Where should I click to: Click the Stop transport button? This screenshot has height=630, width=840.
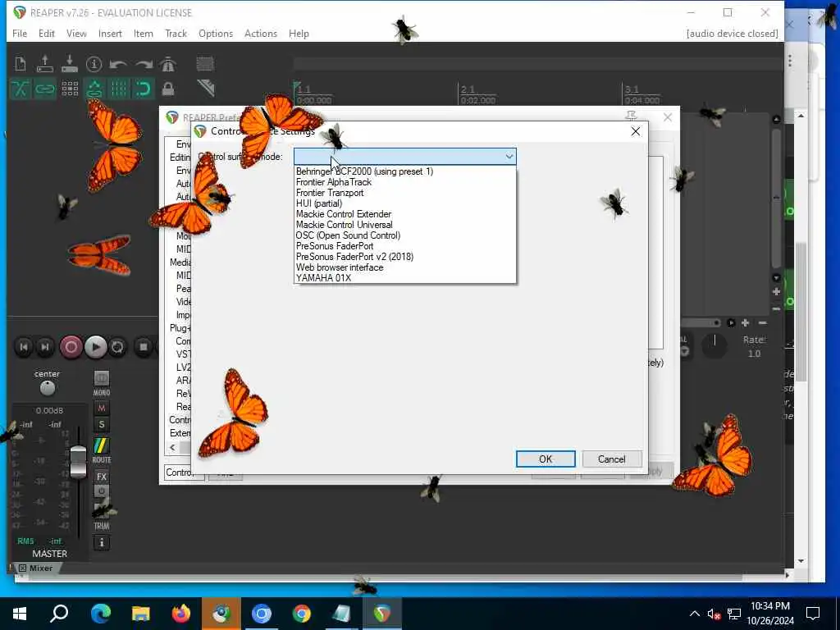pyautogui.click(x=143, y=347)
